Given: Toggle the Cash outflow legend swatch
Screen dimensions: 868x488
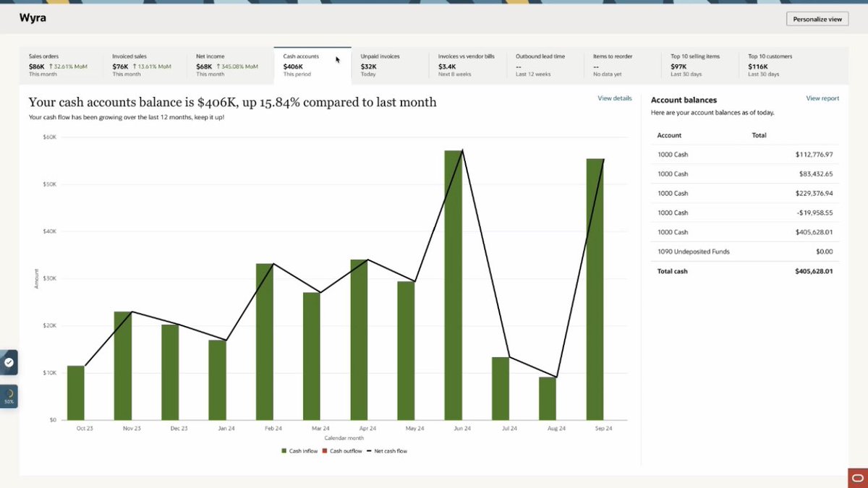Looking at the screenshot, I should pyautogui.click(x=325, y=451).
